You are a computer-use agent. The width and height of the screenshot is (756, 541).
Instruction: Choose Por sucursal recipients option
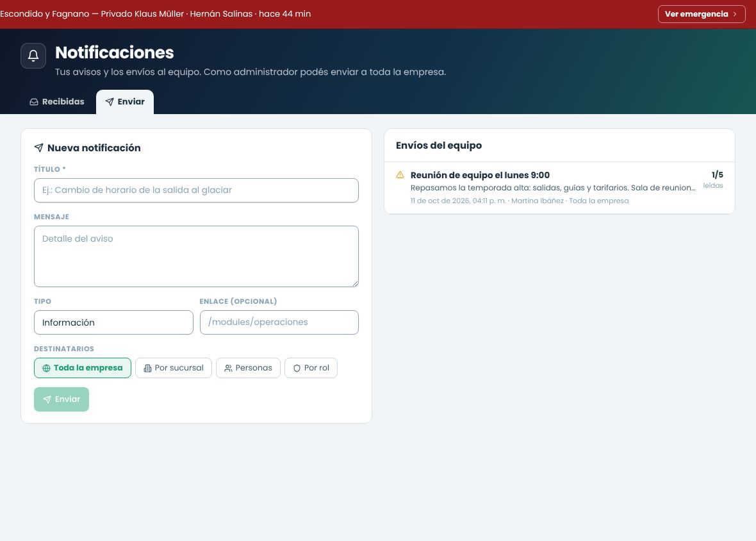(174, 368)
